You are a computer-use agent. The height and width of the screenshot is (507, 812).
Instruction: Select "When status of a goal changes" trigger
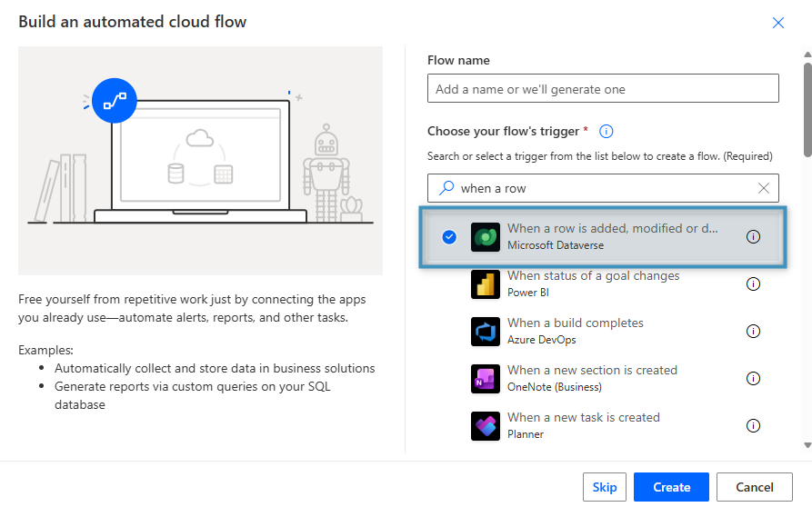(593, 276)
